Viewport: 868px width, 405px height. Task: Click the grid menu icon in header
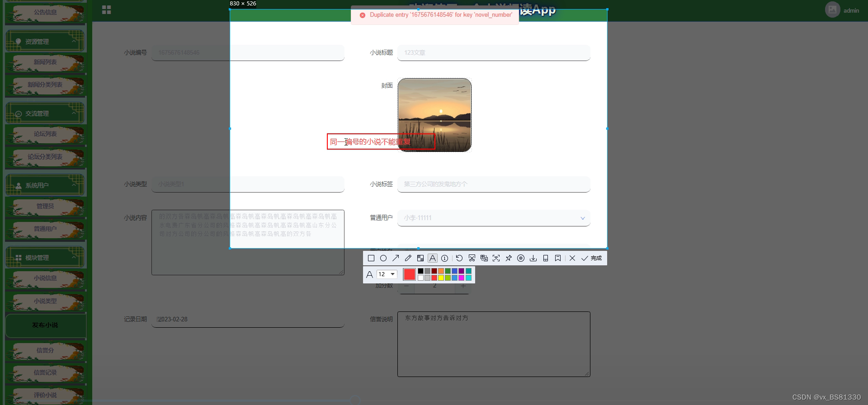click(x=107, y=10)
